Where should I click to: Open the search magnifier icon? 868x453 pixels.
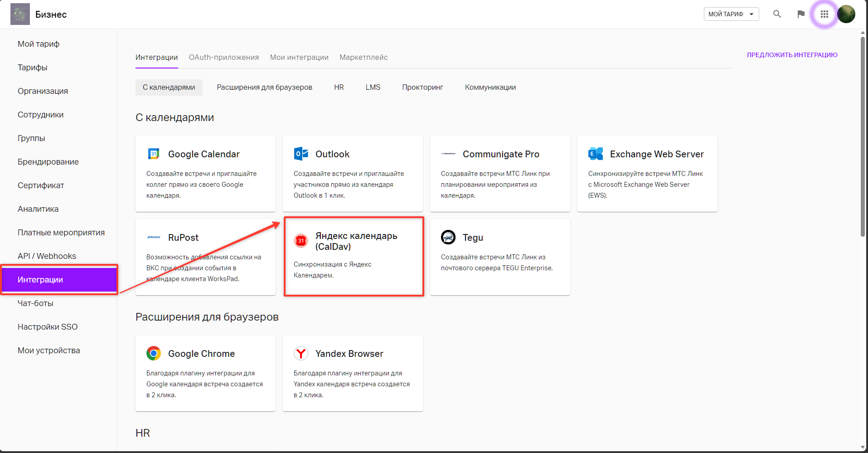[777, 14]
